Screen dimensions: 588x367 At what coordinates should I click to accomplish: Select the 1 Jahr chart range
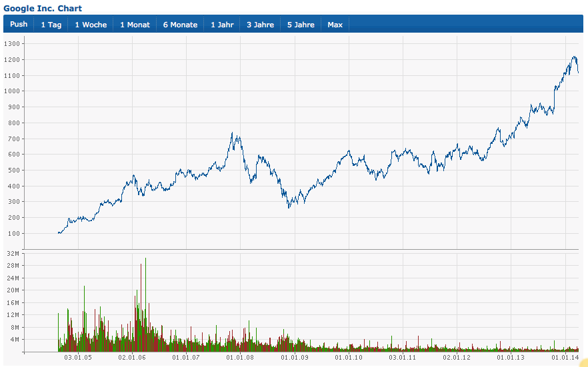click(x=222, y=25)
